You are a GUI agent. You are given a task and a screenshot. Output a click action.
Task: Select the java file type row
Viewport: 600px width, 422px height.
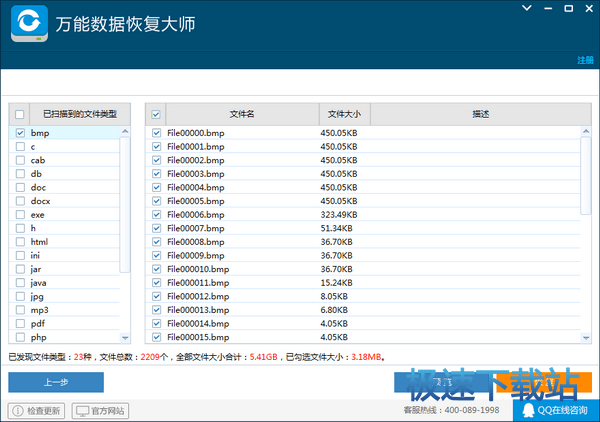tap(65, 283)
